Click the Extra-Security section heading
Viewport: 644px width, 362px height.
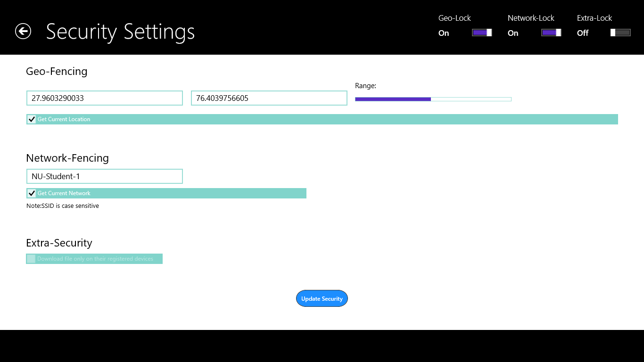coord(59,243)
